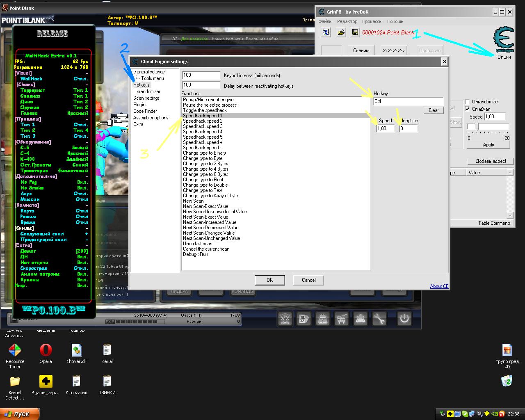Open the clan members group icon
The height and width of the screenshot is (420, 525).
coord(361,319)
